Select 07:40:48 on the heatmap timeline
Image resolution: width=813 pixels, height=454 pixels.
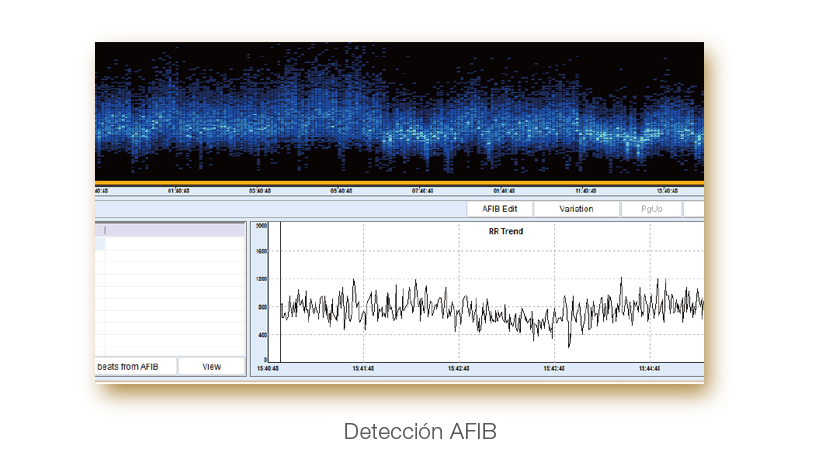coord(423,190)
